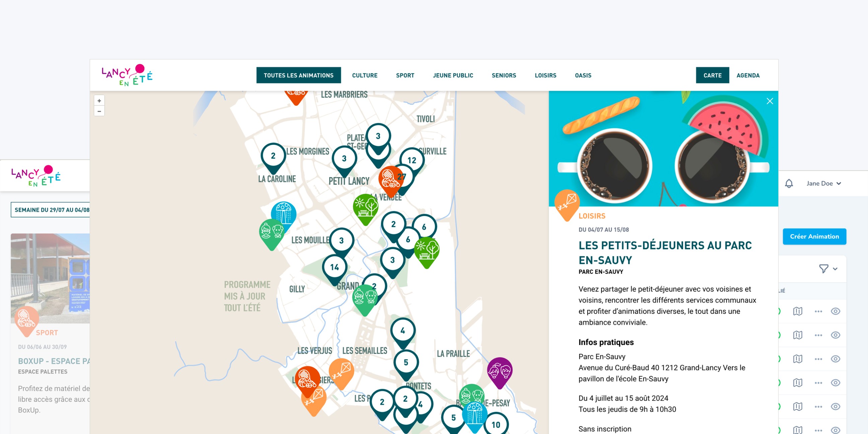Click the cluster marker showing 14

pyautogui.click(x=334, y=267)
